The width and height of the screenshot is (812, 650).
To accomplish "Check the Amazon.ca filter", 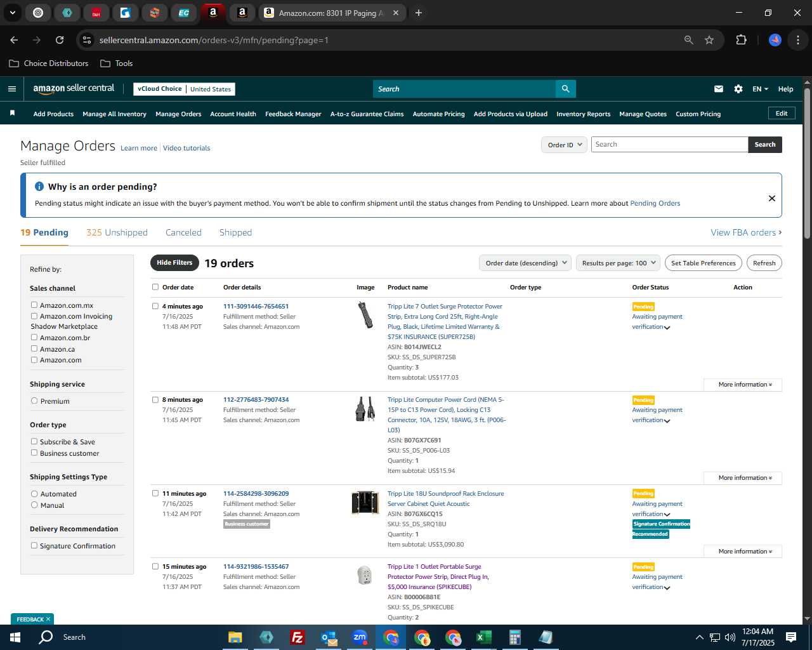I will tap(34, 348).
